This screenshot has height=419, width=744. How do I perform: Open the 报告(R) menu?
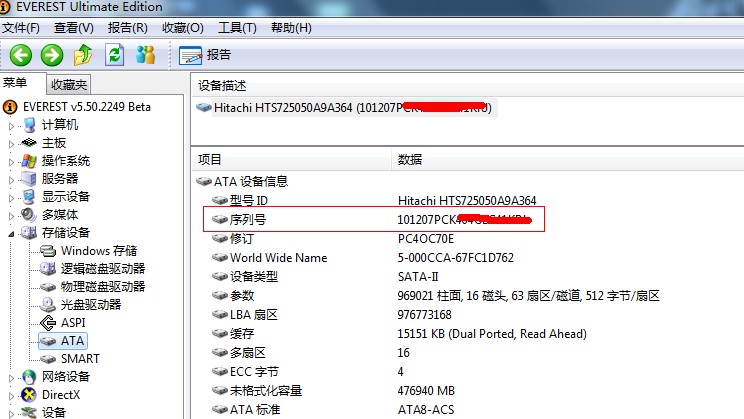click(x=128, y=28)
